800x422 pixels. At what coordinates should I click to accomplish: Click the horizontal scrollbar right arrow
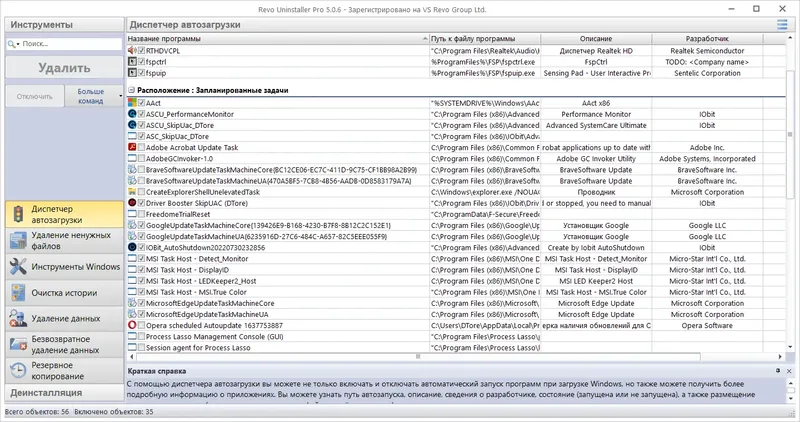(780, 357)
